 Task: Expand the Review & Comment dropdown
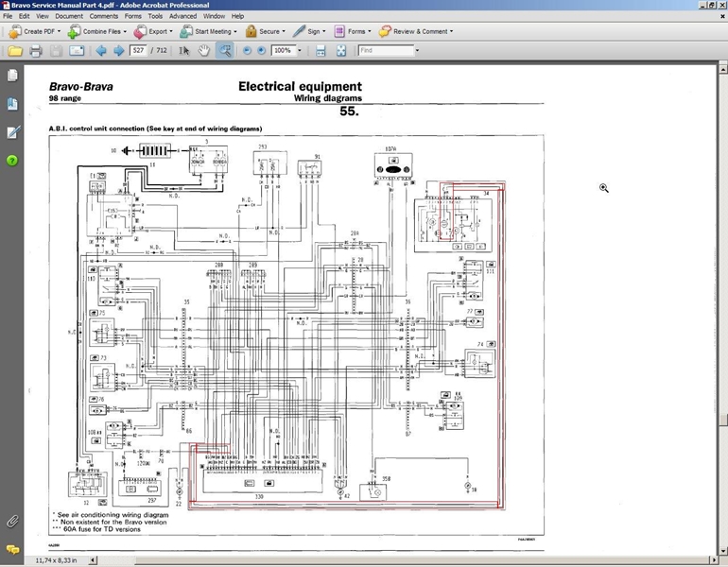416,31
